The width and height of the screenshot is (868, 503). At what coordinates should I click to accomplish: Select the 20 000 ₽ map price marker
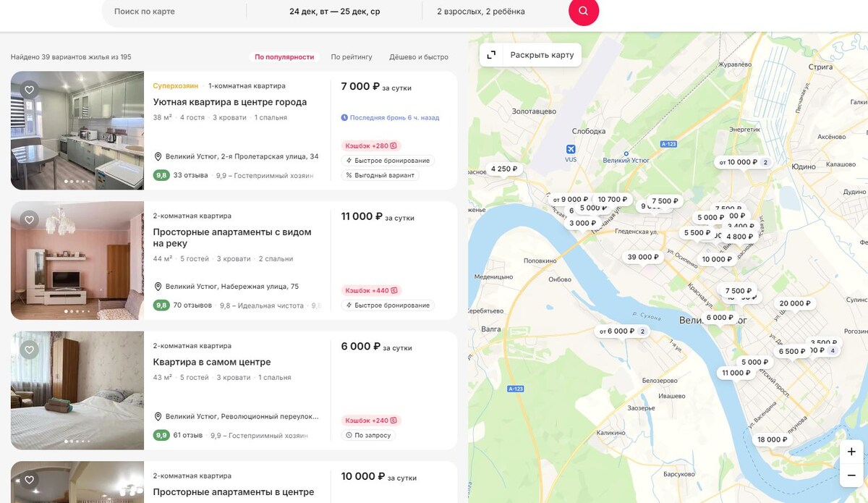(x=795, y=304)
